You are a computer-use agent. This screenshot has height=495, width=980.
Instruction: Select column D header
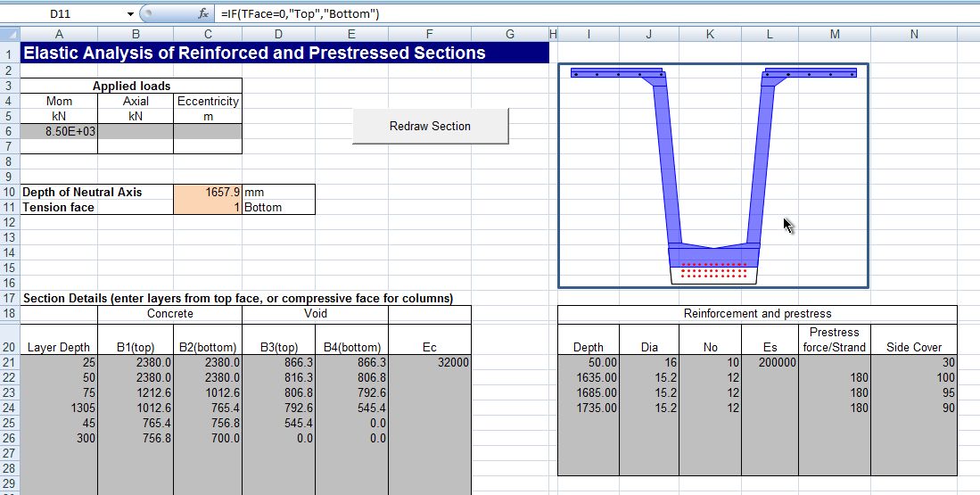click(278, 34)
